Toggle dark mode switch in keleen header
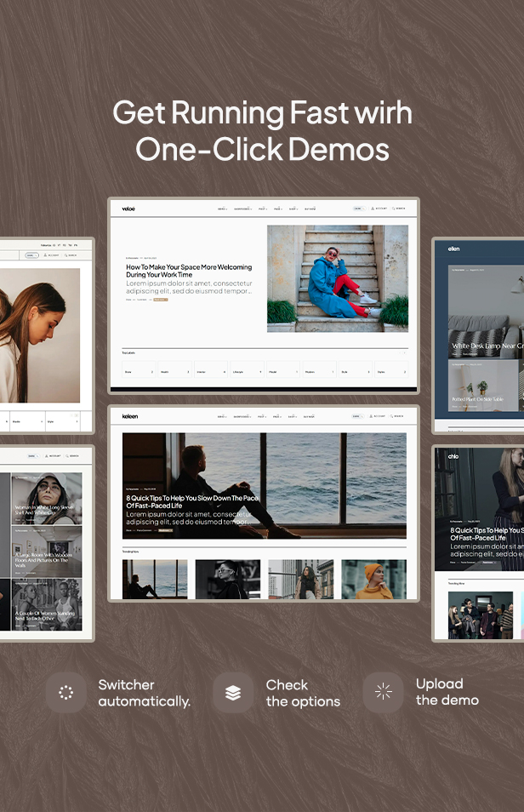 357,416
